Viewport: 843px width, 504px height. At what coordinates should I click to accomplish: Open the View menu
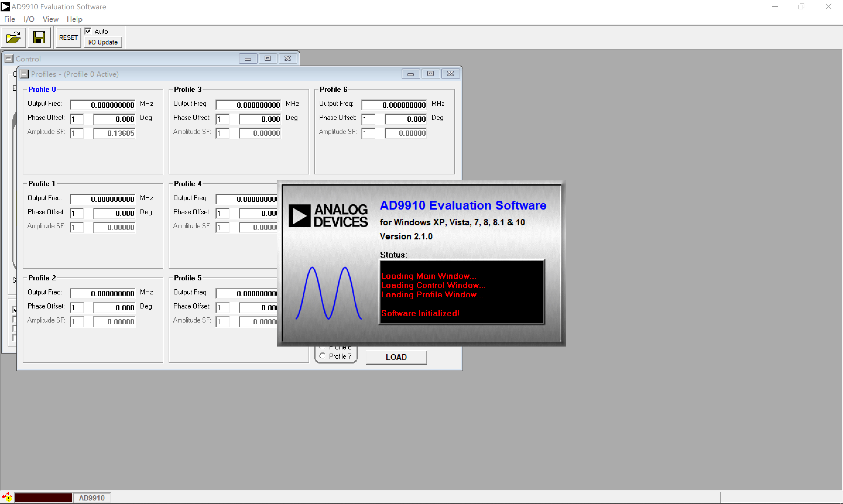(x=50, y=19)
